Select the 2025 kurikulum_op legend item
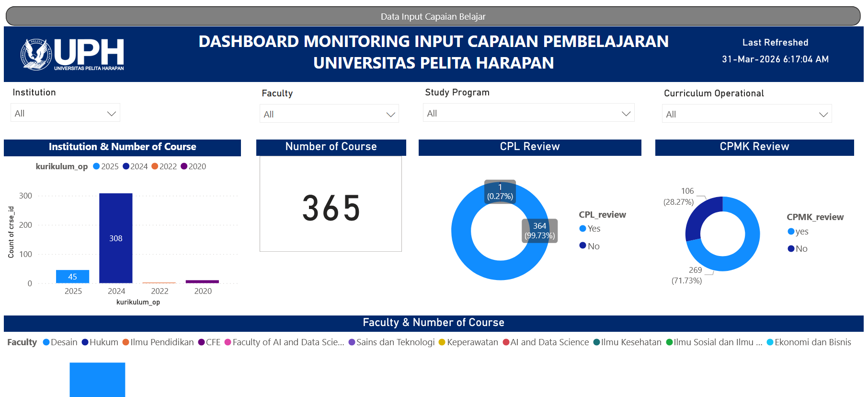Screen dimensions: 868x397 coord(106,166)
